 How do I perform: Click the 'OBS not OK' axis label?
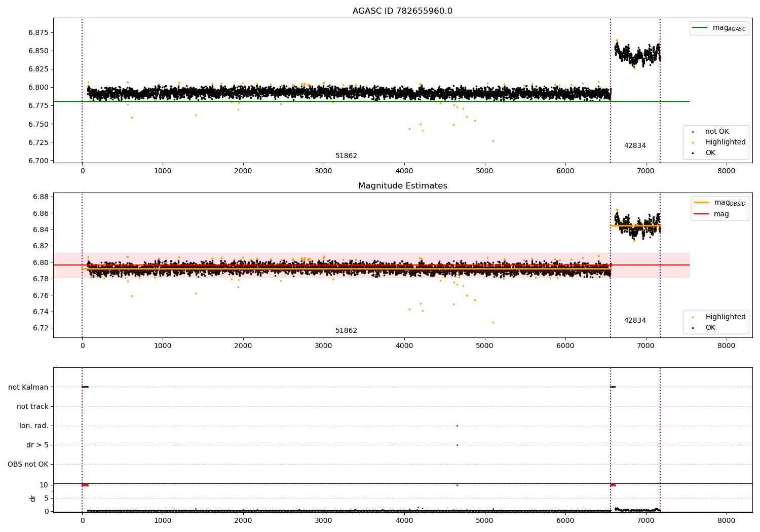tap(28, 465)
